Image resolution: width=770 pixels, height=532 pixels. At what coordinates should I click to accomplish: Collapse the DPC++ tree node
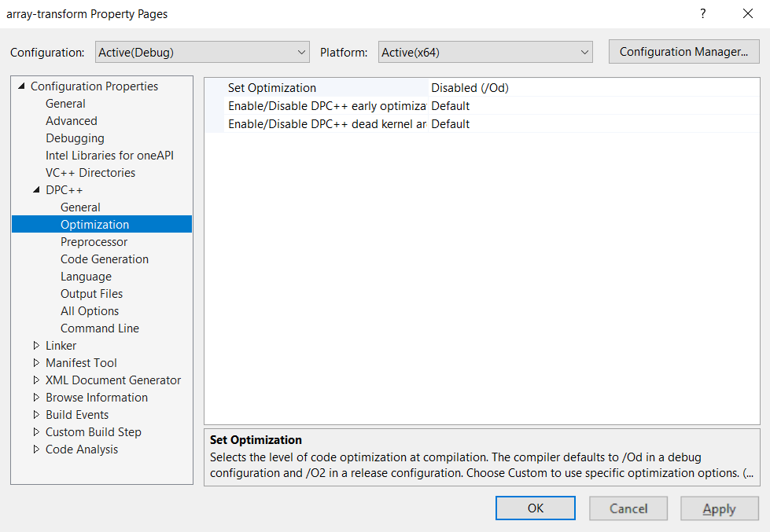[36, 189]
